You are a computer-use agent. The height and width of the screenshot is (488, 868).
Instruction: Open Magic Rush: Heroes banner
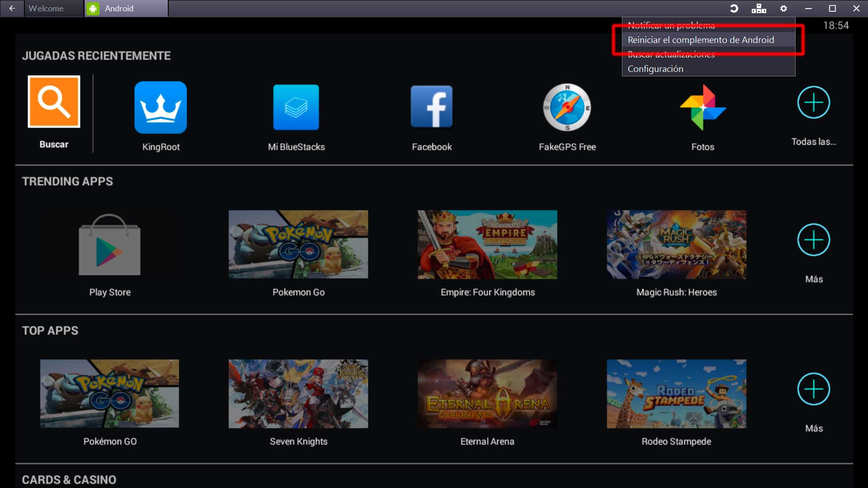(676, 244)
